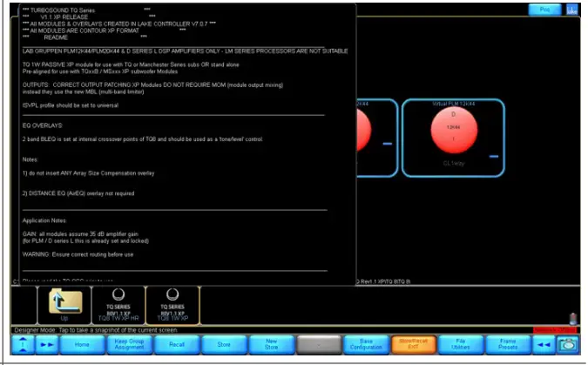Image resolution: width=588 pixels, height=365 pixels.
Task: Click the double left arrow scroll button
Action: [544, 345]
